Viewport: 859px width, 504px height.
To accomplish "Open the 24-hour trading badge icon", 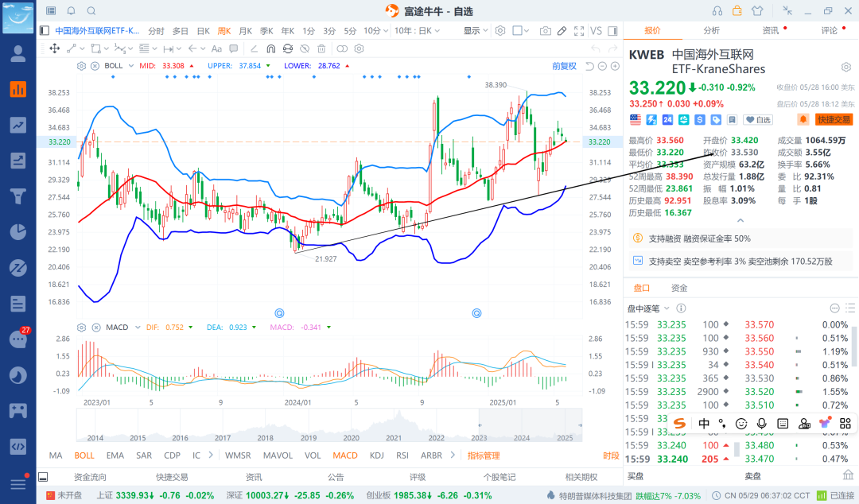I will [667, 119].
